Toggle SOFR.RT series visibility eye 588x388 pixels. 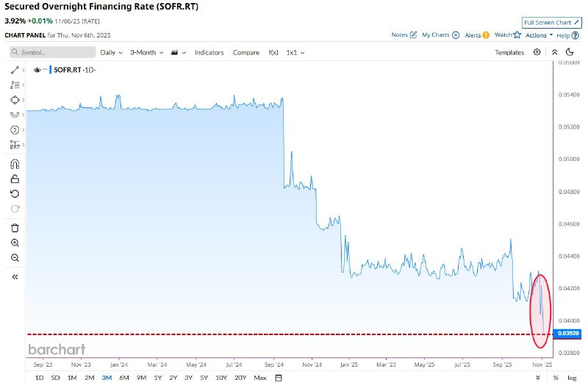(x=37, y=70)
